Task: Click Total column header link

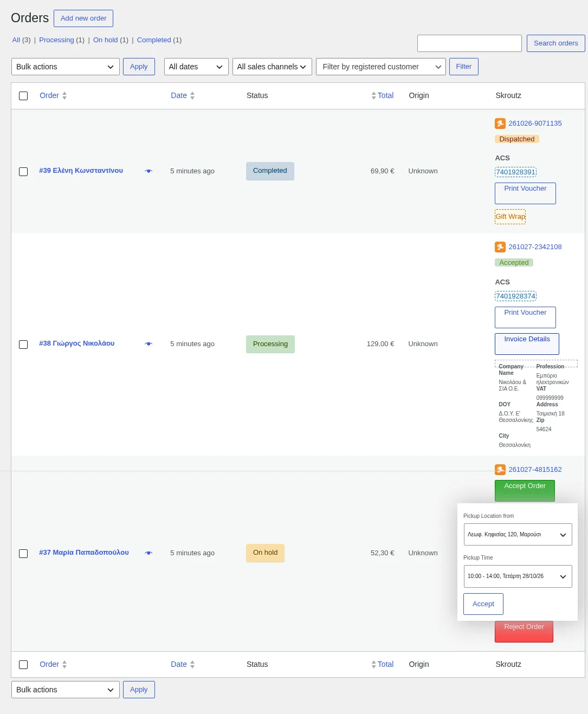Action: [385, 96]
